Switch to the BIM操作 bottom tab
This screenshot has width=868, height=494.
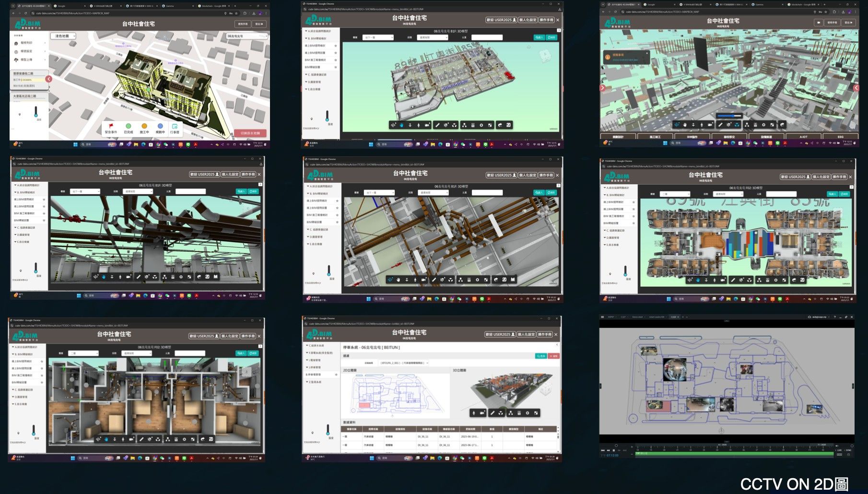[692, 137]
